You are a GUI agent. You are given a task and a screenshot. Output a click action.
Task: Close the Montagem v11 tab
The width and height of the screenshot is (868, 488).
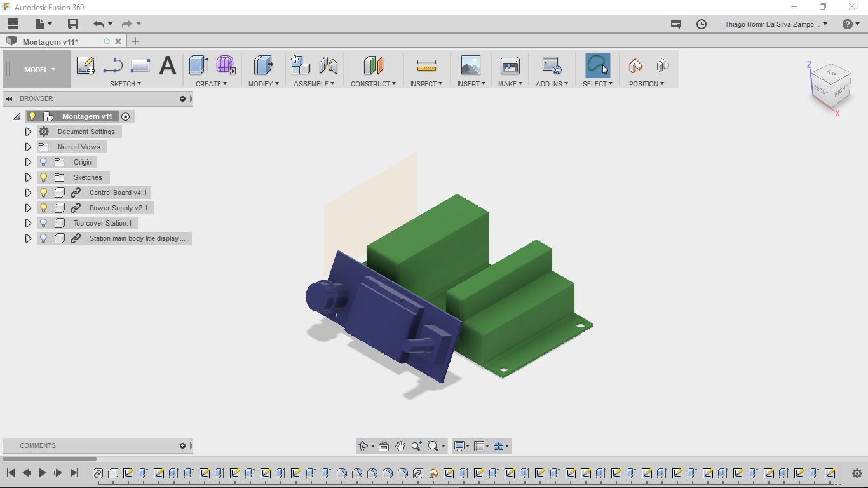(x=118, y=41)
